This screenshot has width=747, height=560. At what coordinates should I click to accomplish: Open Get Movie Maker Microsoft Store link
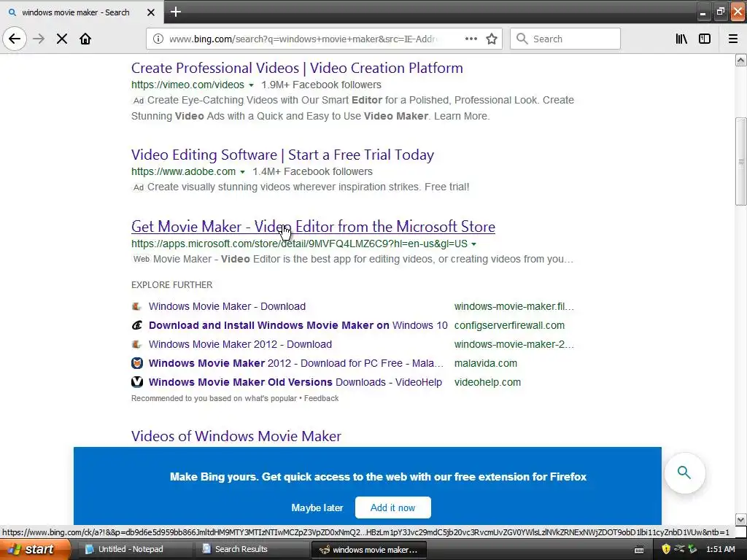pyautogui.click(x=313, y=226)
